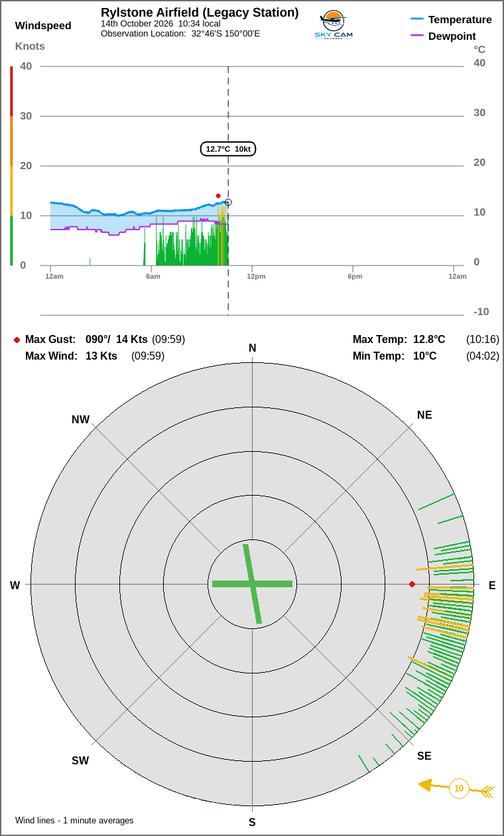The width and height of the screenshot is (504, 836).
Task: Click the NW compass label
Action: [80, 420]
